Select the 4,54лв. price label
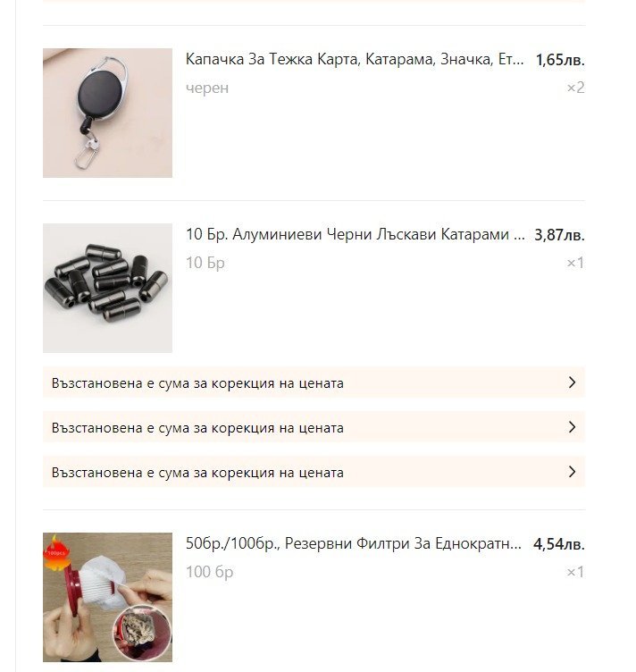 559,544
